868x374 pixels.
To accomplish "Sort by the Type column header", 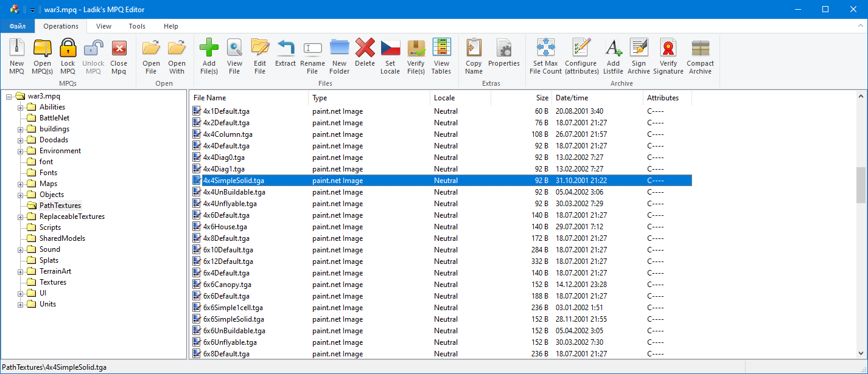I will pyautogui.click(x=369, y=98).
